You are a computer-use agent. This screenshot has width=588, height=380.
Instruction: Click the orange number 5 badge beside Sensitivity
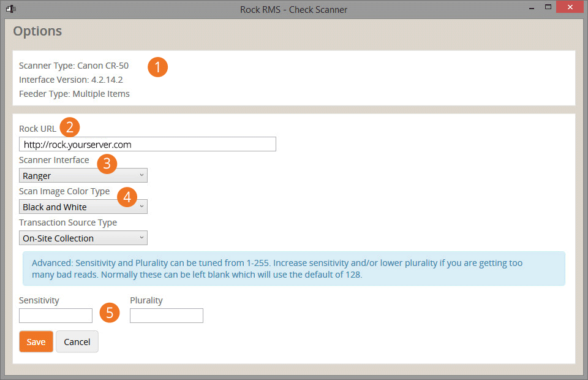pyautogui.click(x=109, y=312)
